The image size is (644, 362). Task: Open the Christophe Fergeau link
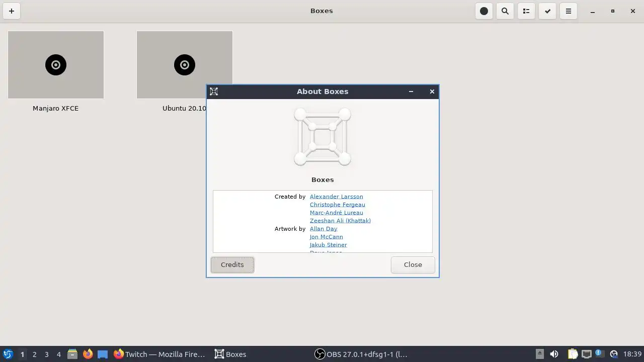point(338,205)
